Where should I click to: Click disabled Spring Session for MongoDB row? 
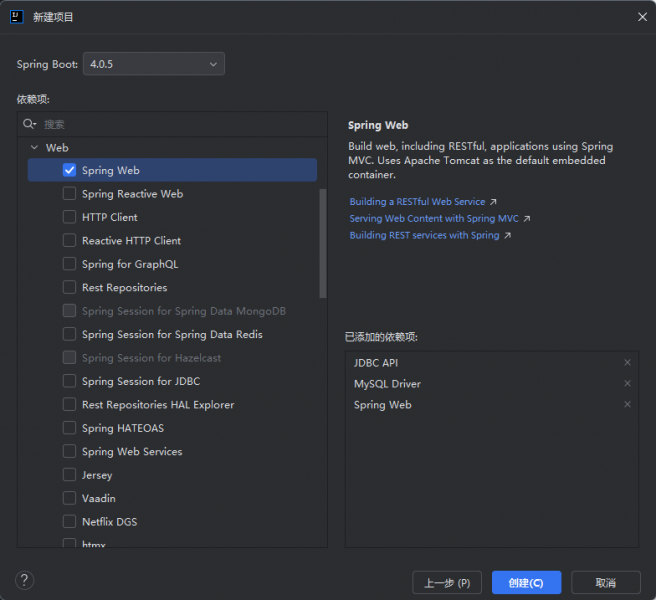coord(172,310)
